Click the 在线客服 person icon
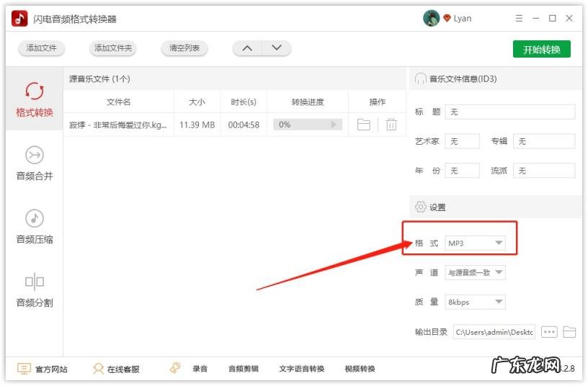Screen dimensions: 588x386 tap(98, 369)
